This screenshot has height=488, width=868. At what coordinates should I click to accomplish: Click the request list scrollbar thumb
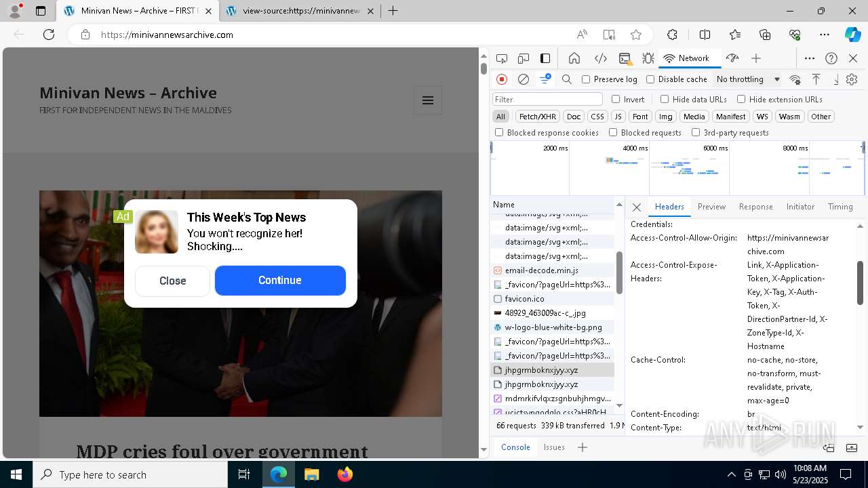coord(619,272)
